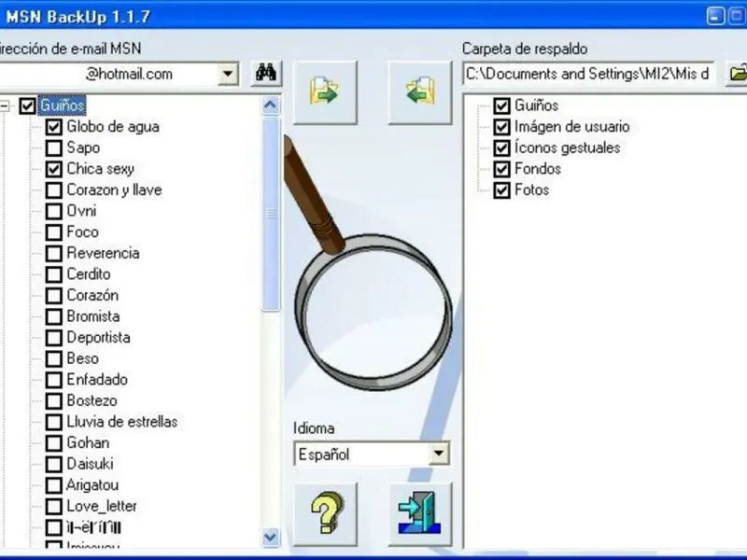Click the restore folder arrow icon
This screenshot has height=560, width=747.
pos(419,91)
